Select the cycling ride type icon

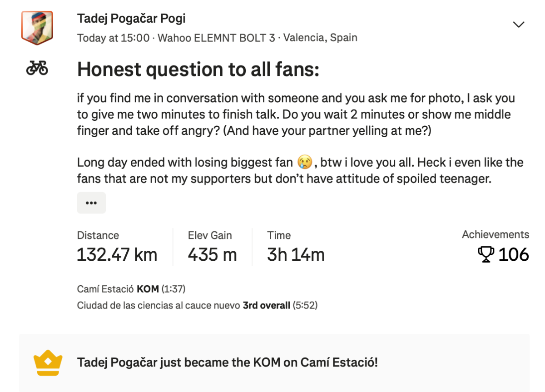(36, 67)
